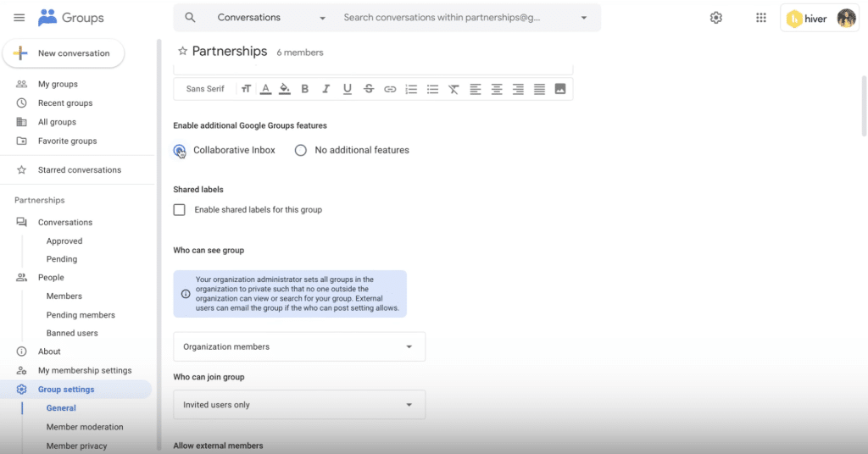
Task: Open Member moderation settings
Action: [85, 427]
